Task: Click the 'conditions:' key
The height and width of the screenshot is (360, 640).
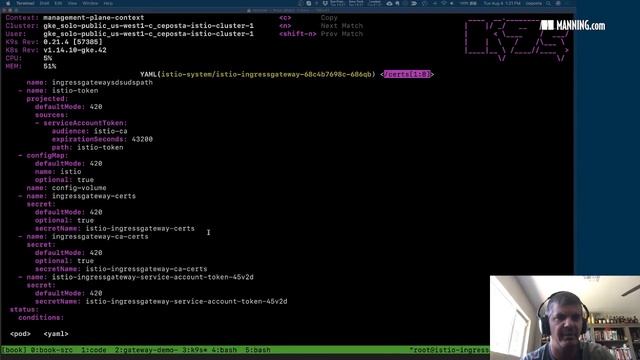Action: (x=41, y=318)
